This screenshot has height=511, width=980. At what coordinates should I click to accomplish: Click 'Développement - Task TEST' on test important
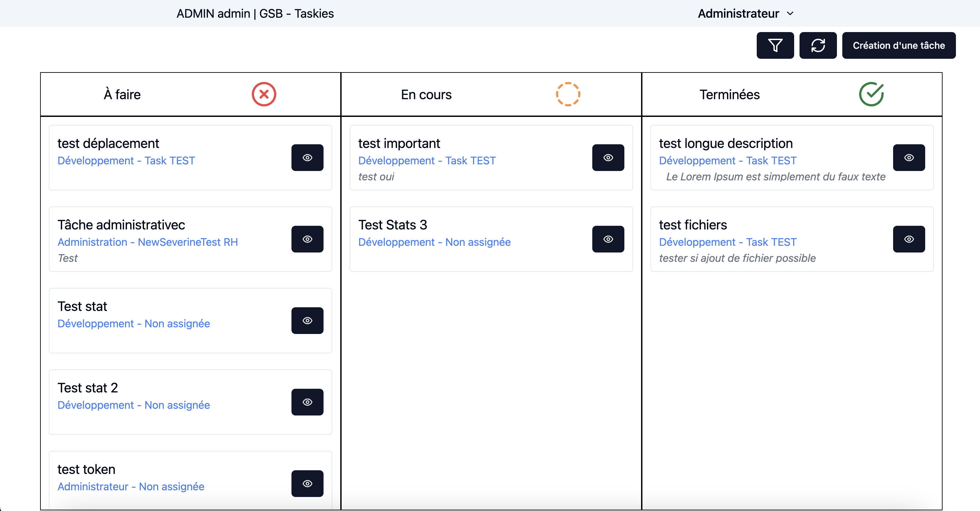point(426,160)
